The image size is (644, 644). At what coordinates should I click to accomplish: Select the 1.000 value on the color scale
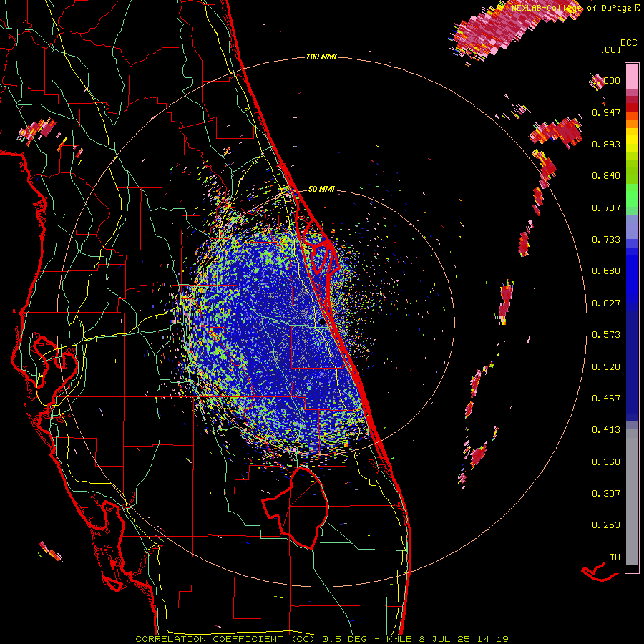pos(606,80)
